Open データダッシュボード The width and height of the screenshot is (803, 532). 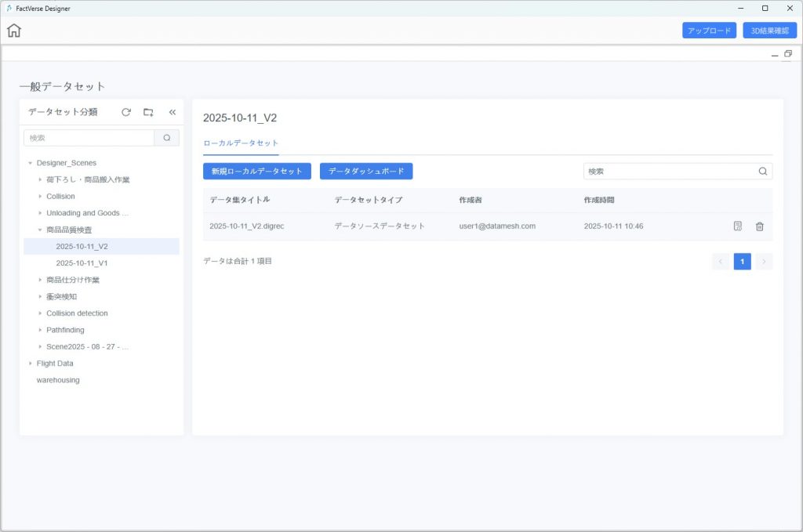366,172
